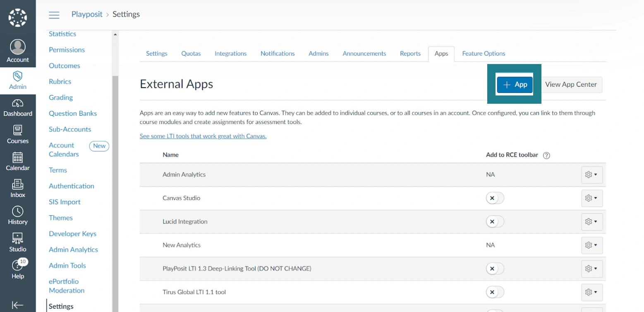Select the active Settings item in the sidebar
Image resolution: width=644 pixels, height=312 pixels.
tap(61, 307)
